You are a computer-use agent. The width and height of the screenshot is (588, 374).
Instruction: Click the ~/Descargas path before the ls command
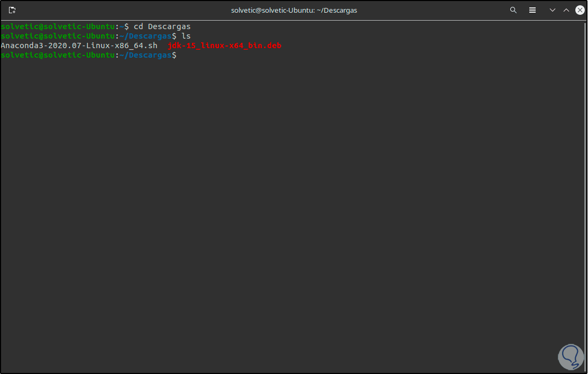click(145, 36)
